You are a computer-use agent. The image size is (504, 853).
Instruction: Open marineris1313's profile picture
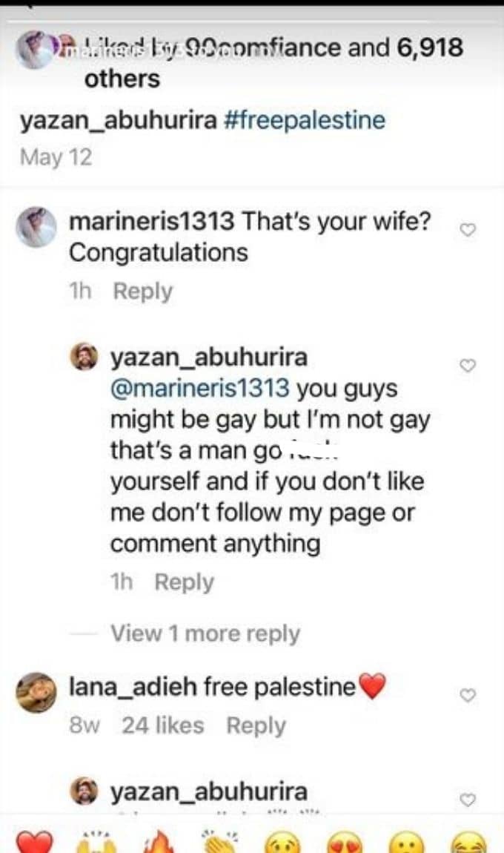(36, 228)
